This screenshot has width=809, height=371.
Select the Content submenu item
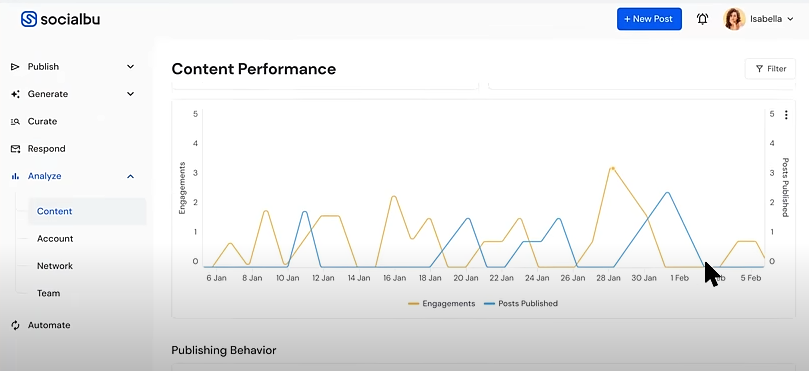pos(87,211)
